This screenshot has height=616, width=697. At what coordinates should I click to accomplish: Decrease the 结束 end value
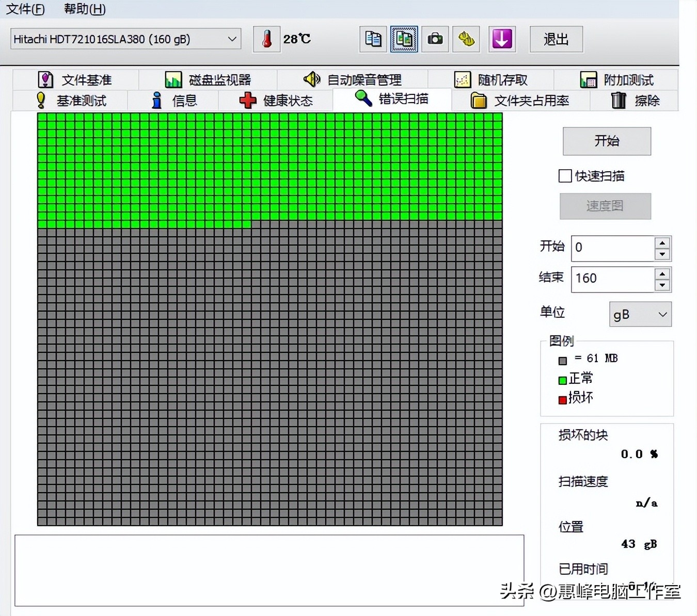tap(662, 285)
